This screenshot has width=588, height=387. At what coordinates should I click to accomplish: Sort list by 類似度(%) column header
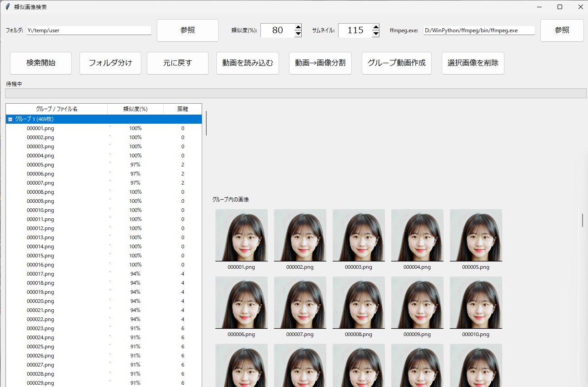[135, 109]
